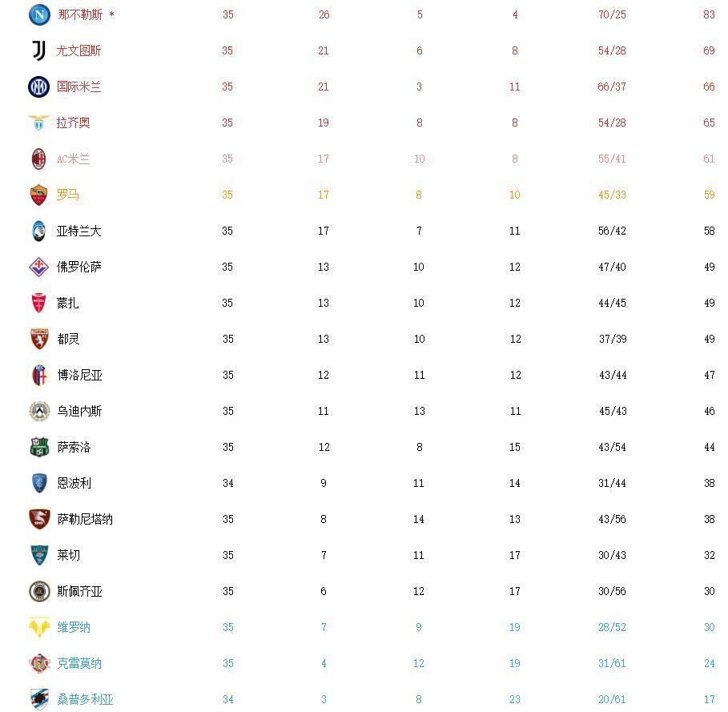The height and width of the screenshot is (712, 728).
Task: Click the Napoli club crest icon
Action: 39,14
